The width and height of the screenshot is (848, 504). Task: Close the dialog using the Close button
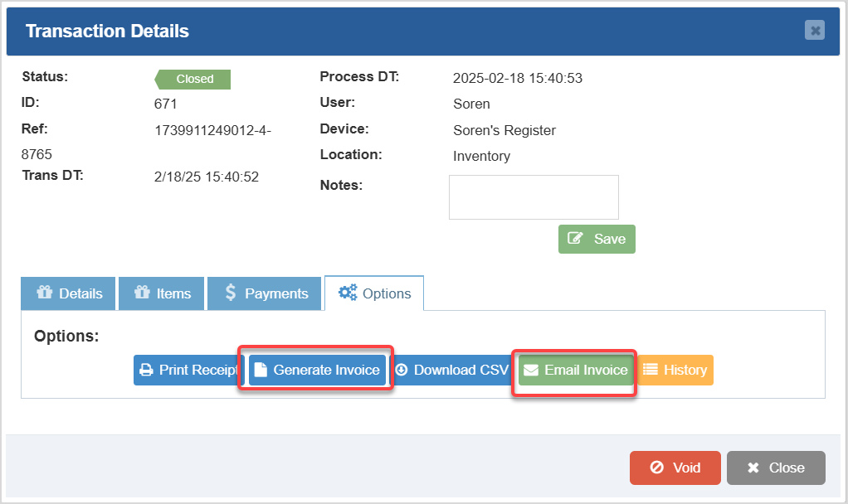[776, 468]
